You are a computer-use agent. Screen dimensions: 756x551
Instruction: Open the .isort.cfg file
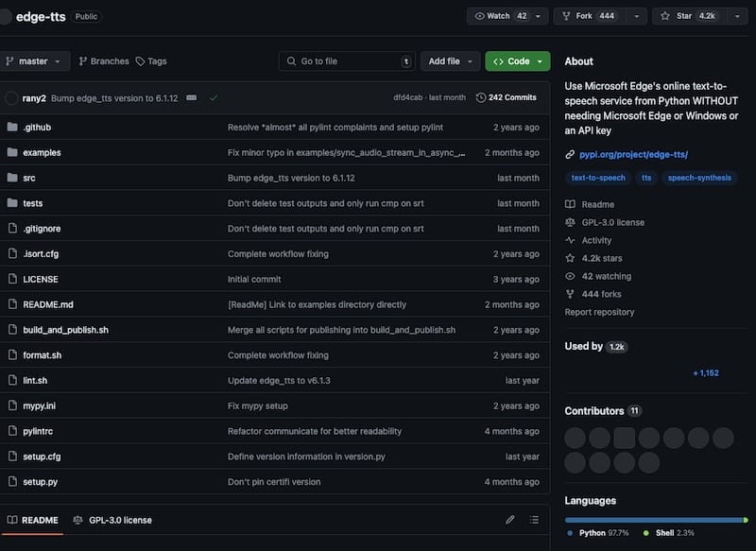pos(41,254)
